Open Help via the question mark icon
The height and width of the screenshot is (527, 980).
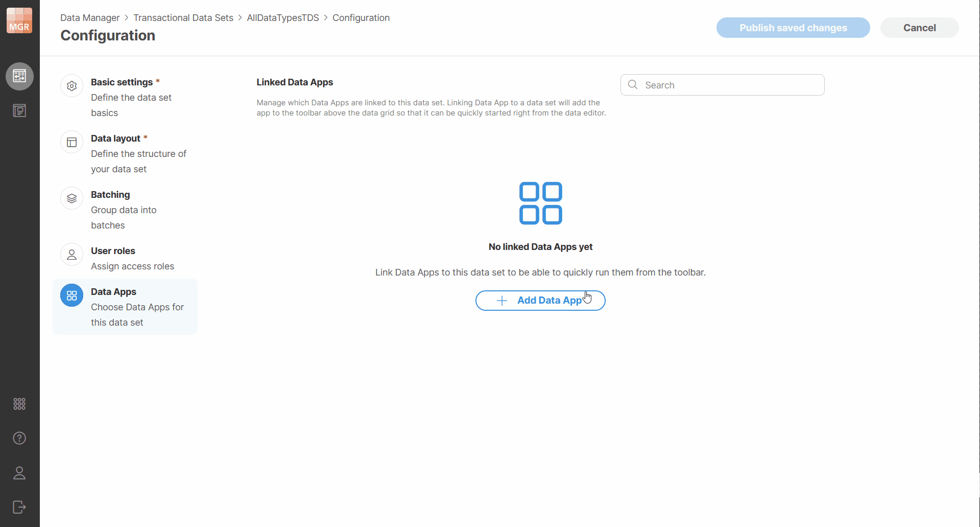[19, 438]
